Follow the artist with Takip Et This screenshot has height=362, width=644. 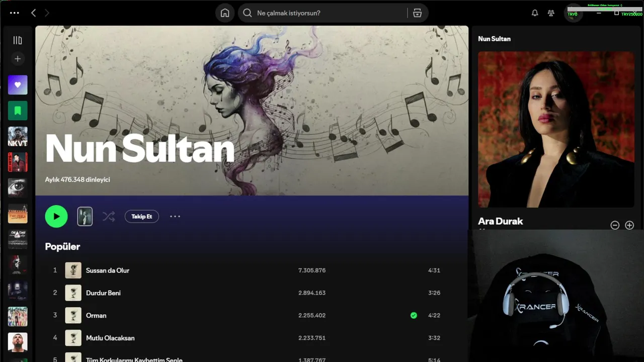pyautogui.click(x=142, y=217)
